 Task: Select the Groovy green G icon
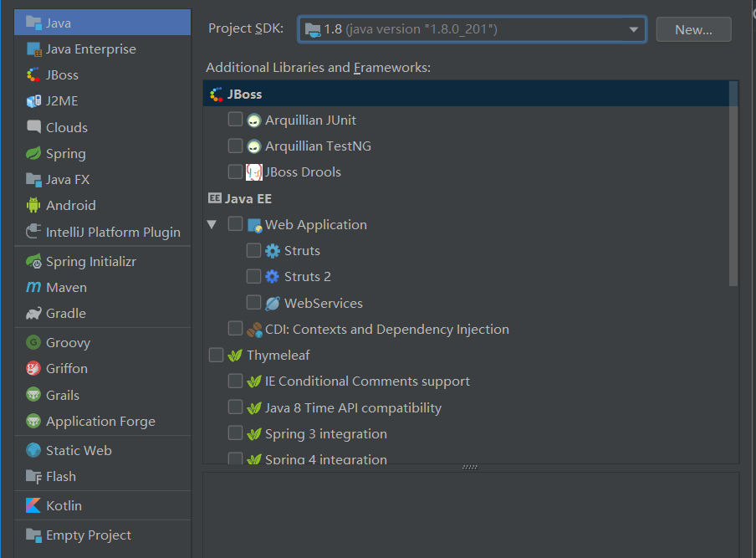click(x=33, y=342)
